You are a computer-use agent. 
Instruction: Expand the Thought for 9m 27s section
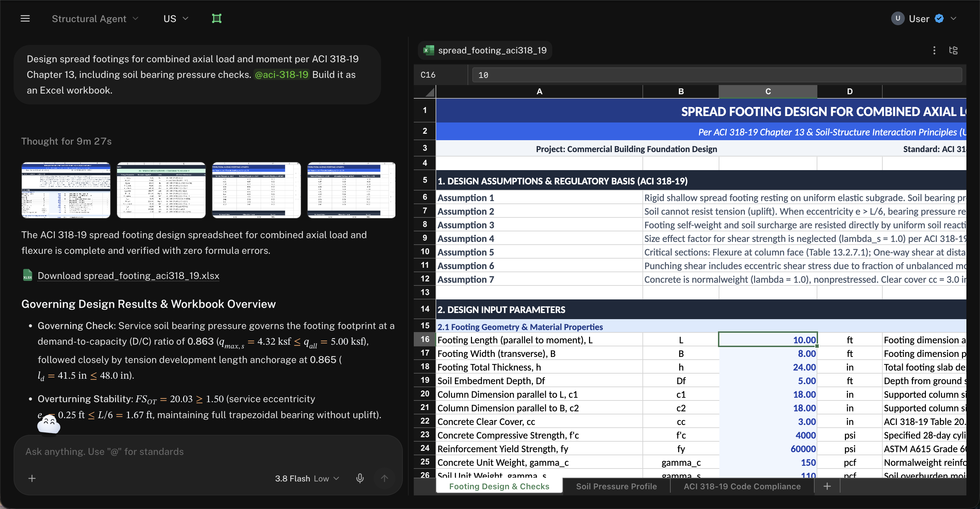(x=66, y=141)
